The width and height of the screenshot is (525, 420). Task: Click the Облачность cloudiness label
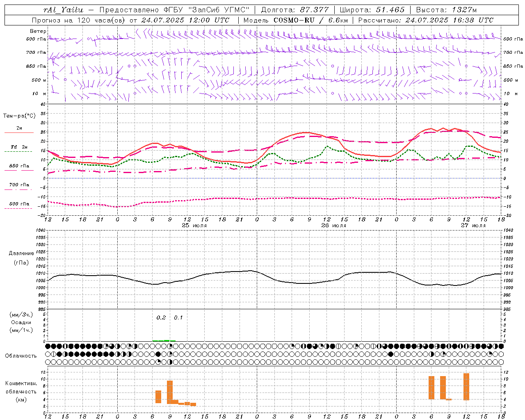21,356
